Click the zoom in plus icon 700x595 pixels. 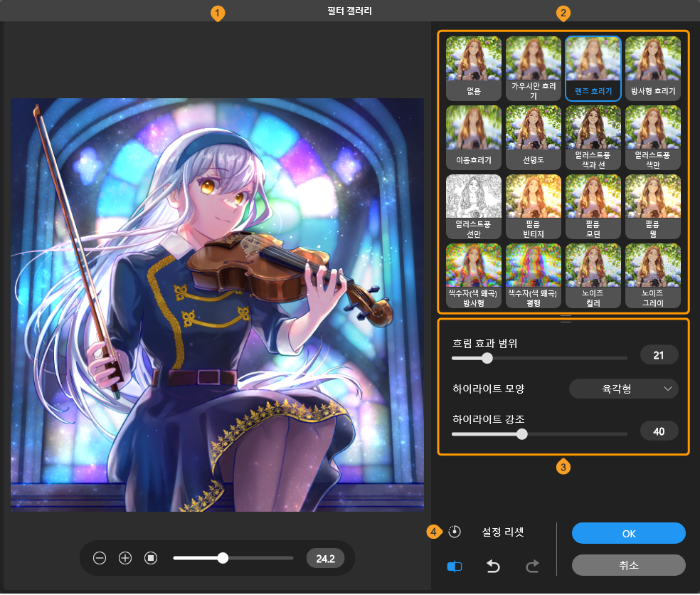125,558
